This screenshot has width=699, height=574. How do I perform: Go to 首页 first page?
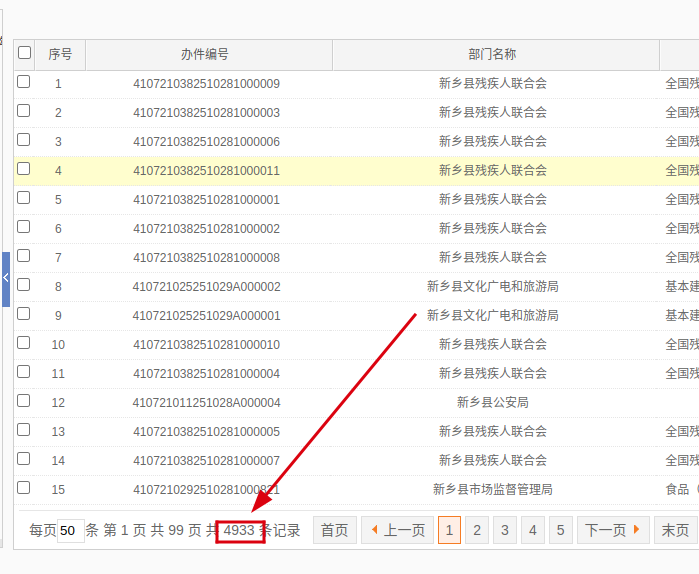pos(334,530)
